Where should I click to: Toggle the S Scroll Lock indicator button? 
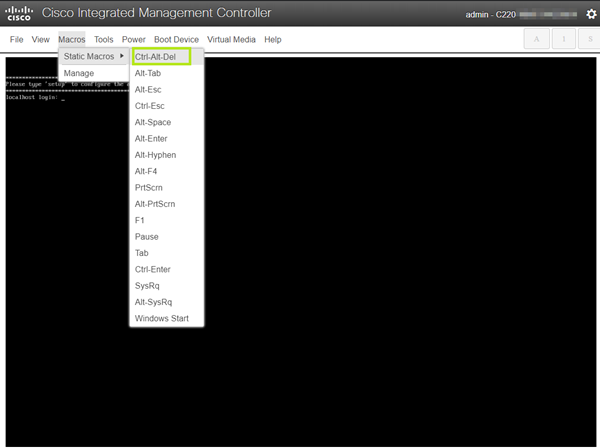[590, 39]
